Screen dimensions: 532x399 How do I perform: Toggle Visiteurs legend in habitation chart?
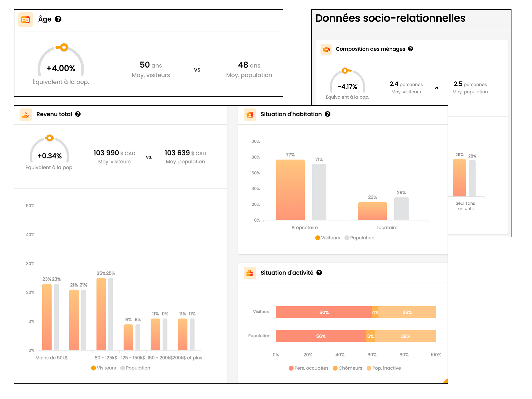coord(328,238)
